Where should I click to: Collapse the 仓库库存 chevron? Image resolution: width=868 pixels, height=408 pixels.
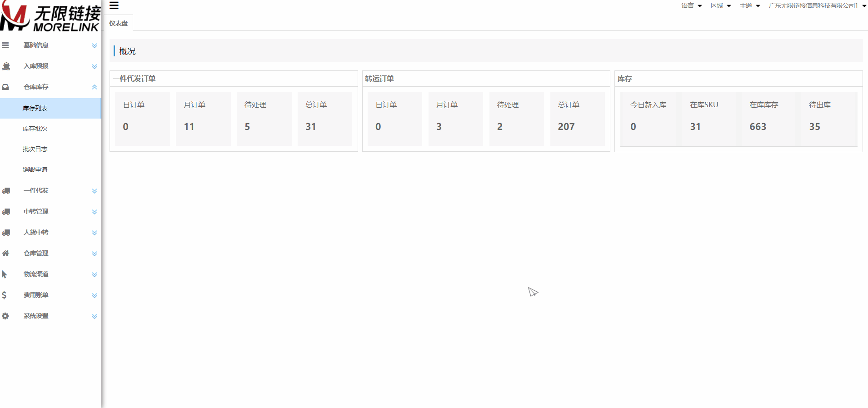pyautogui.click(x=95, y=87)
